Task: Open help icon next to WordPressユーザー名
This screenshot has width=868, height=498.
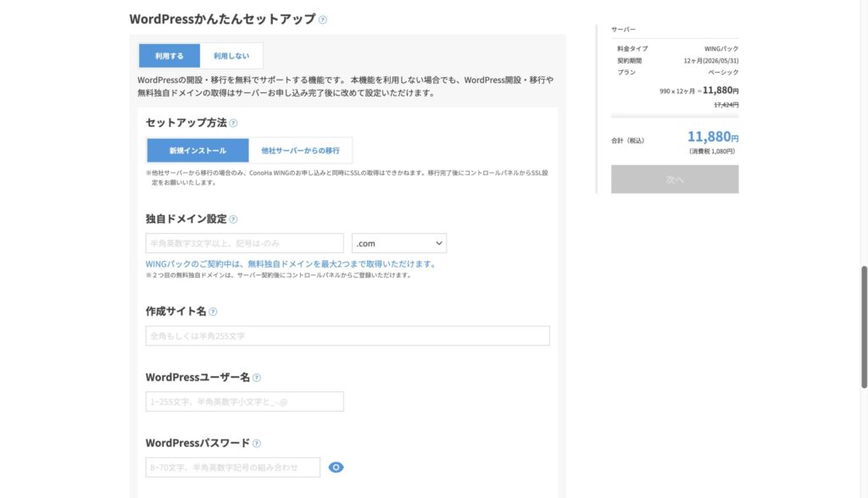Action: pos(256,378)
